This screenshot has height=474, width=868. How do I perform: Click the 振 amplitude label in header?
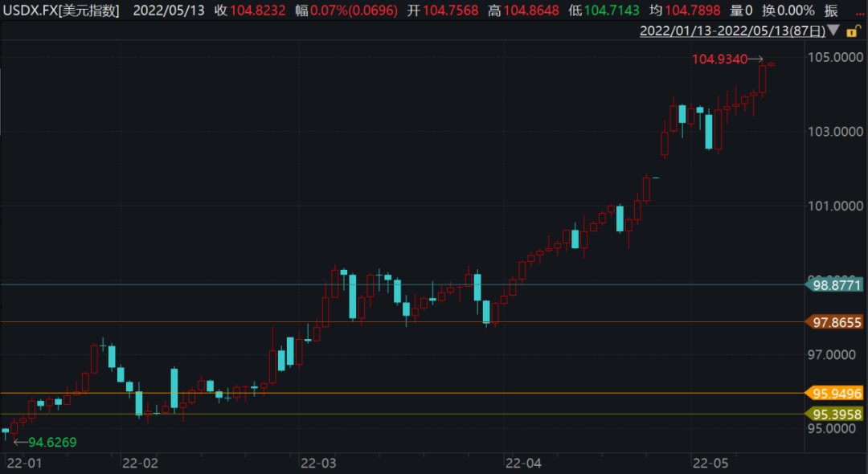(x=831, y=11)
